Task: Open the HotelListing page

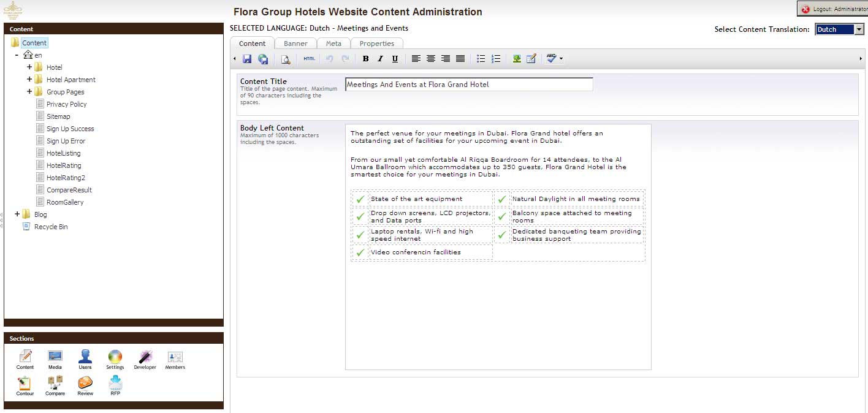Action: (x=64, y=153)
